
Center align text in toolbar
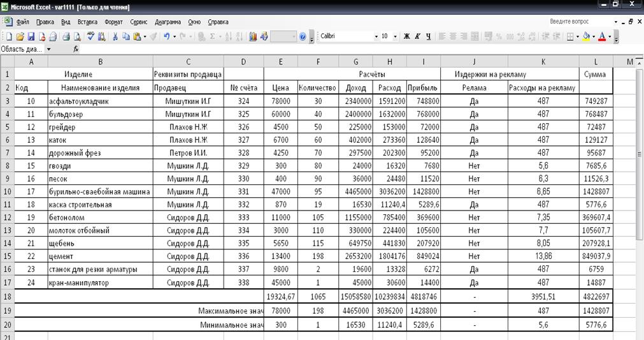click(453, 36)
